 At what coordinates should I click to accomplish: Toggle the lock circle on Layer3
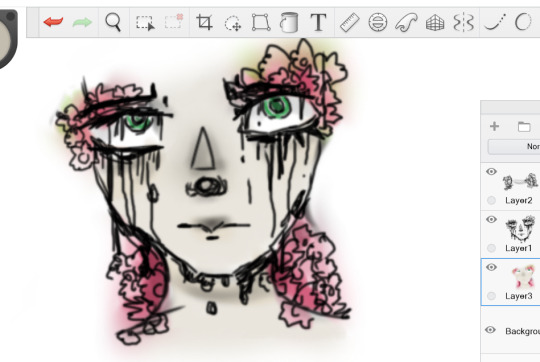(491, 296)
